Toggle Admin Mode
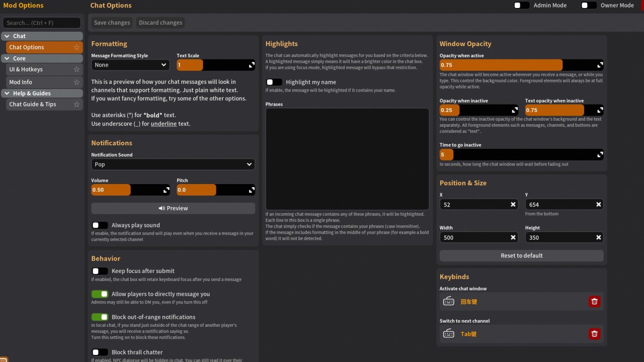The image size is (644, 362). pyautogui.click(x=521, y=6)
